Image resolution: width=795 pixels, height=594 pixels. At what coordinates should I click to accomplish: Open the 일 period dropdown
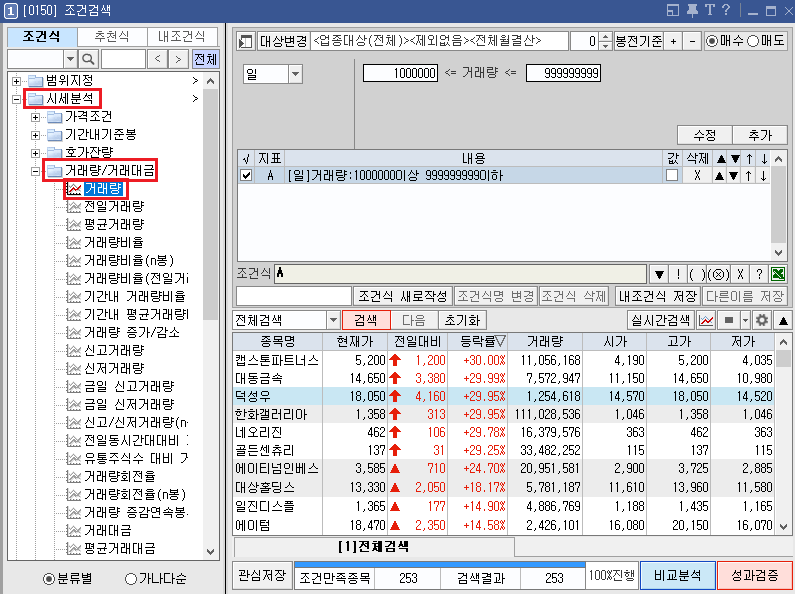click(x=295, y=74)
